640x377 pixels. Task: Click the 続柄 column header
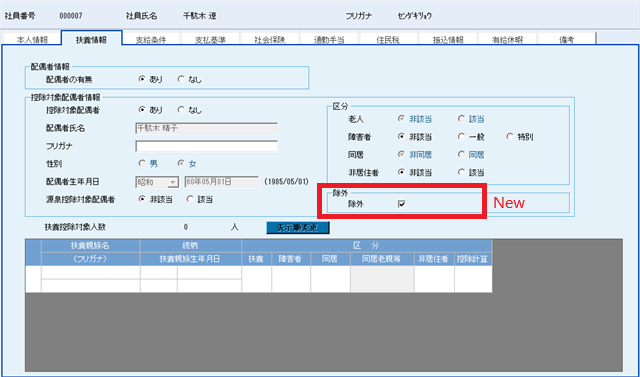191,246
